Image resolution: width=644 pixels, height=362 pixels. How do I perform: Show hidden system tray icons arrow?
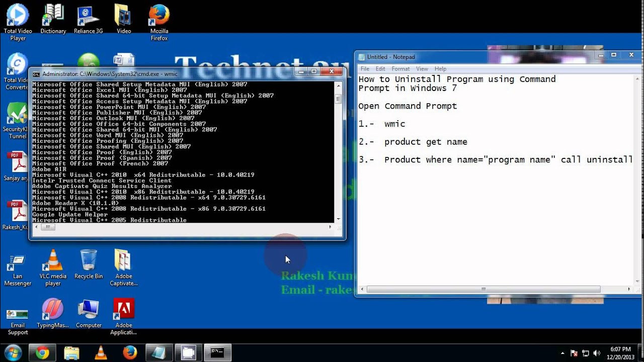pos(562,353)
